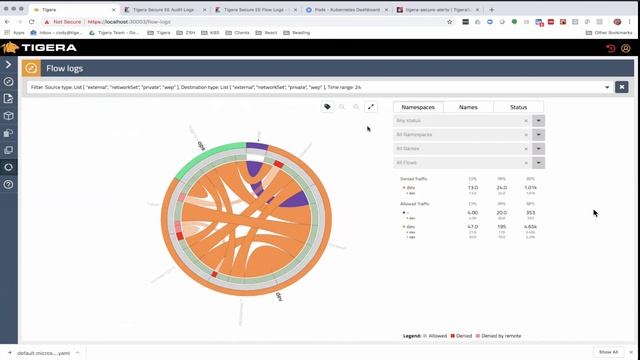Toggle labels with the tag icon
The width and height of the screenshot is (640, 360).
pos(327,107)
